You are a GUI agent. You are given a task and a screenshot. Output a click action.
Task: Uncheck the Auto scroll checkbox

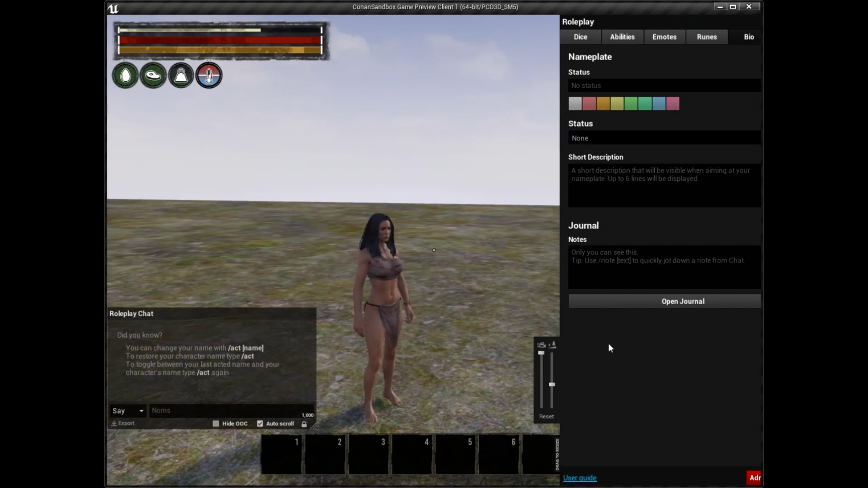point(260,424)
